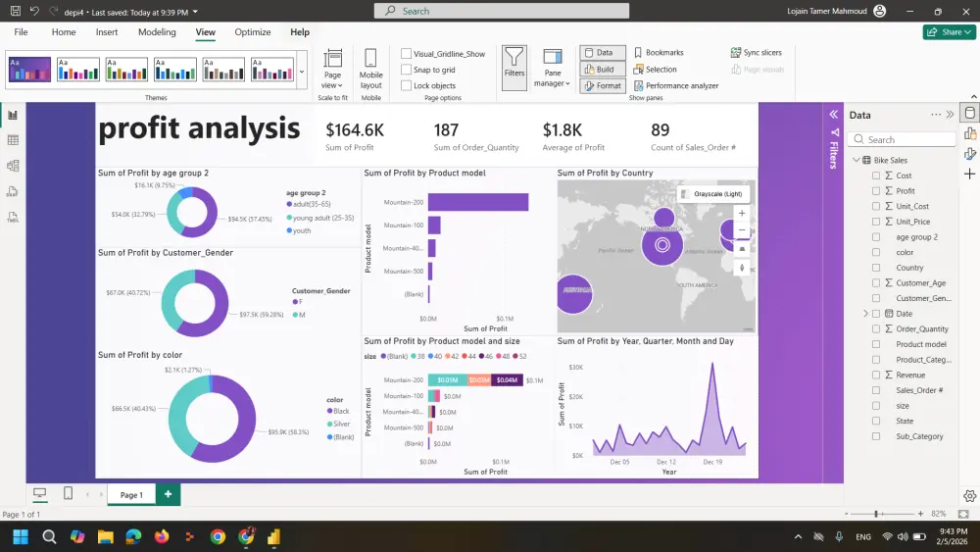Image resolution: width=980 pixels, height=552 pixels.
Task: Collapse the Data pane double-chevron
Action: (x=950, y=115)
